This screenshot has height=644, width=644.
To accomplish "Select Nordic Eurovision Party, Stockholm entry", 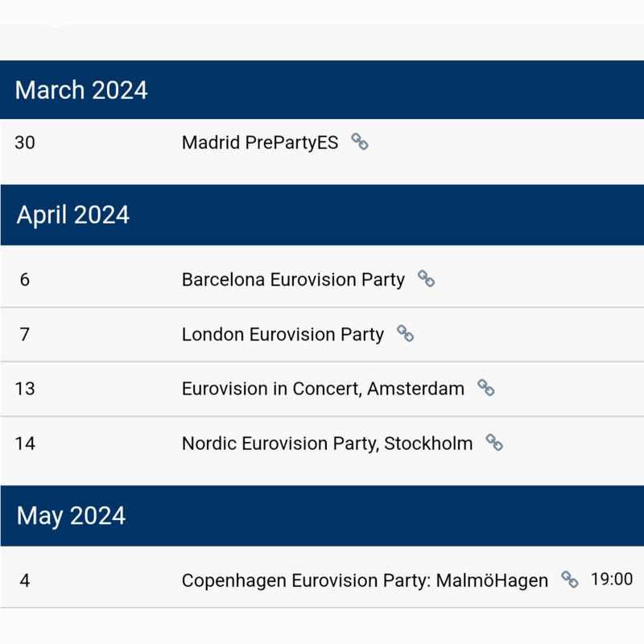I will coord(327,444).
